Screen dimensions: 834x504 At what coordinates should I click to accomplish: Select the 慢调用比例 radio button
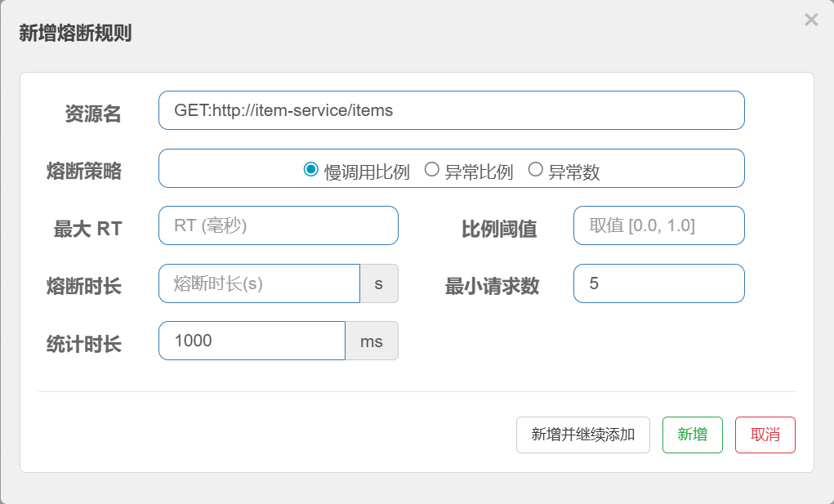coord(310,170)
